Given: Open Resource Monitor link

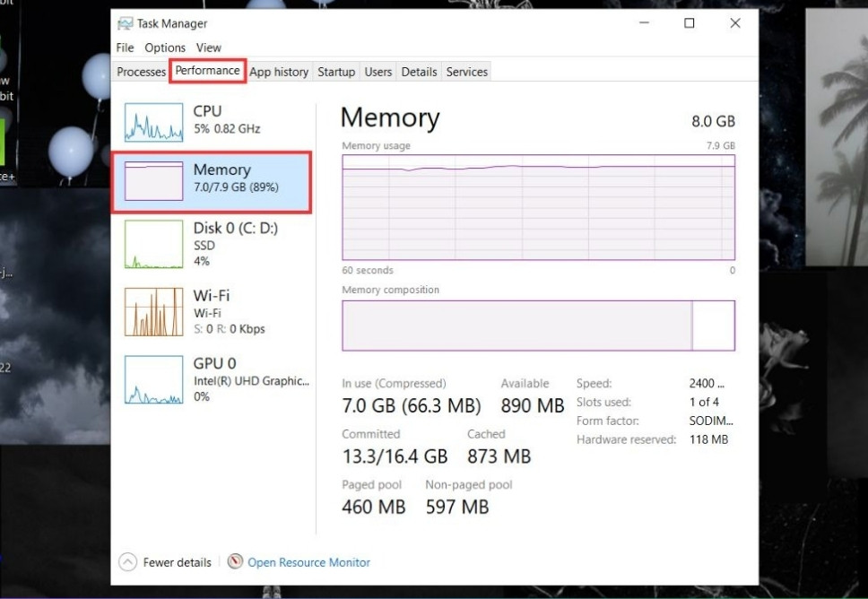Looking at the screenshot, I should 308,562.
